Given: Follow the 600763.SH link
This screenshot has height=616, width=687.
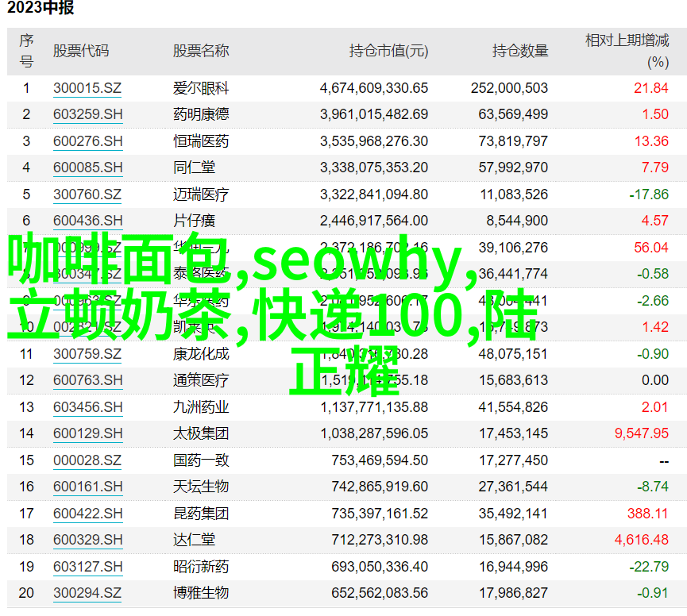Looking at the screenshot, I should [x=87, y=380].
